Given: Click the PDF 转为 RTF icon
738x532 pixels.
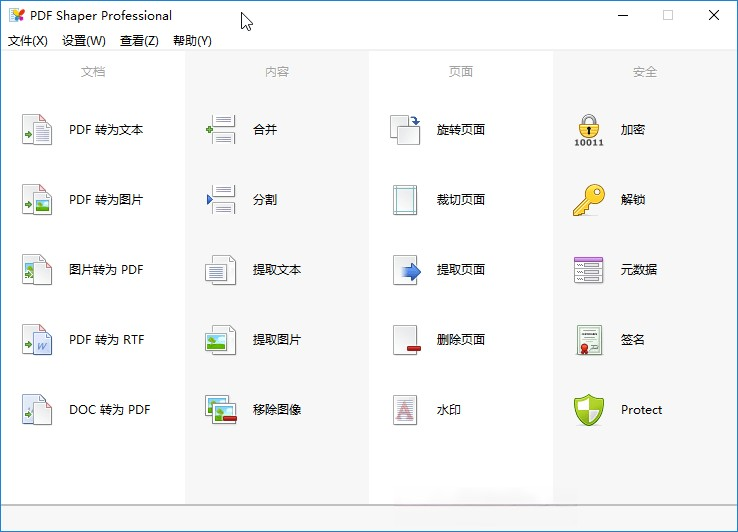Looking at the screenshot, I should [37, 339].
